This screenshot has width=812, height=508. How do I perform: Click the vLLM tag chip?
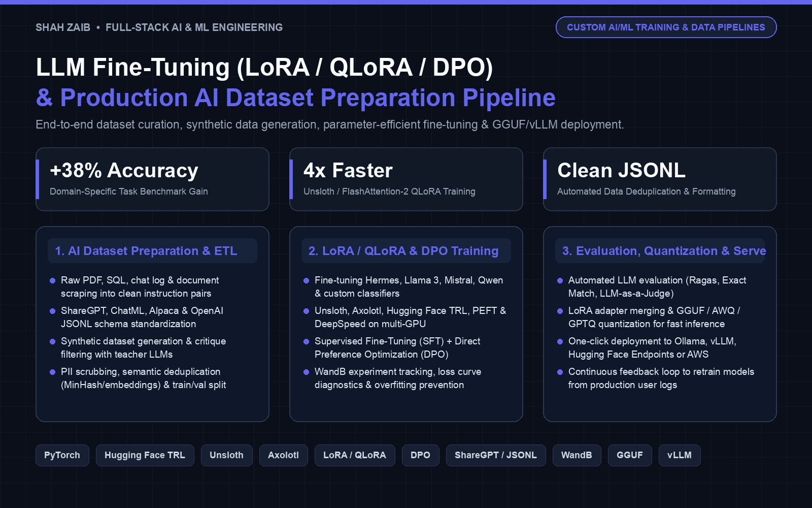(680, 455)
